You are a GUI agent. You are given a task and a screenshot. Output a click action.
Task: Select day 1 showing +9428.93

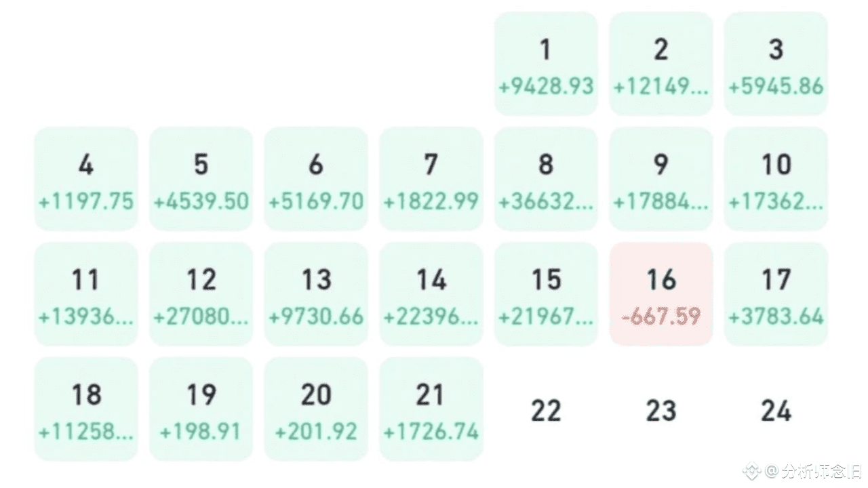click(546, 64)
